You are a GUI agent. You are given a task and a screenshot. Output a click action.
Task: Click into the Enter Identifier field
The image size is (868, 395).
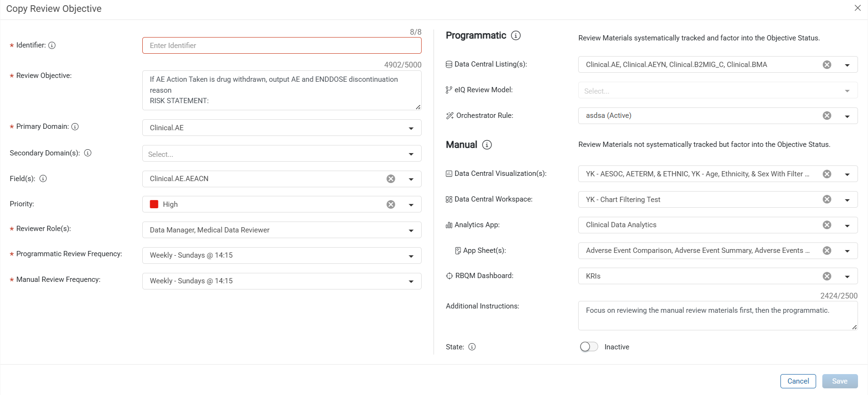[282, 46]
